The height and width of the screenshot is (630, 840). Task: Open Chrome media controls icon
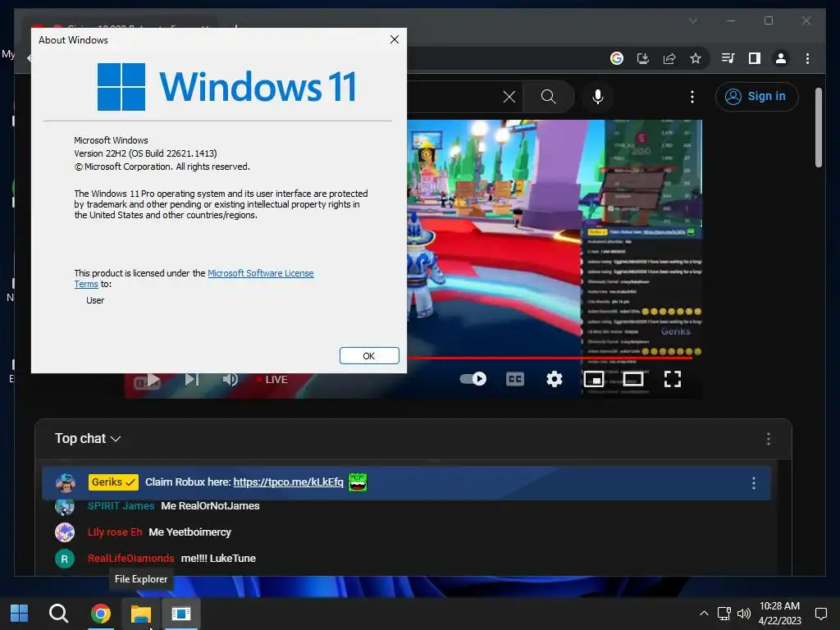coord(728,58)
